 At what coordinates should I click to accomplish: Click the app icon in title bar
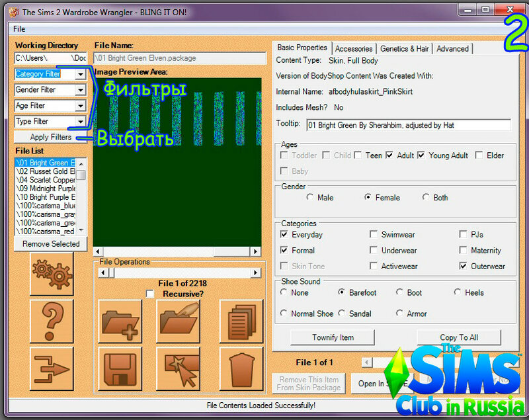coord(14,13)
